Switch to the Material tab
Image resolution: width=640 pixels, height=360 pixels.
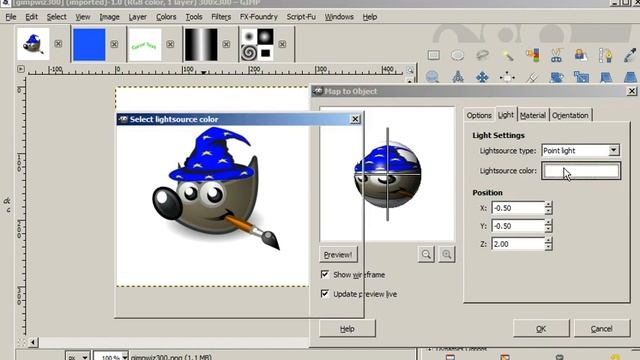(533, 116)
